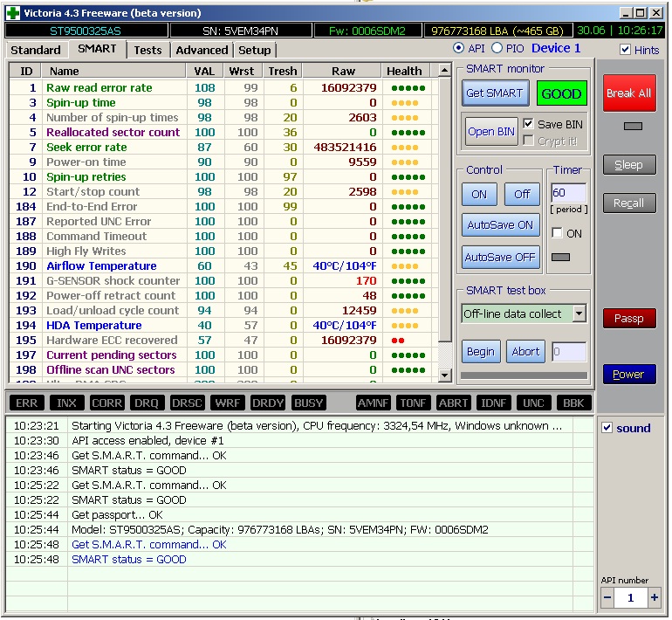The width and height of the screenshot is (672, 620).
Task: Click the API number field
Action: (630, 597)
